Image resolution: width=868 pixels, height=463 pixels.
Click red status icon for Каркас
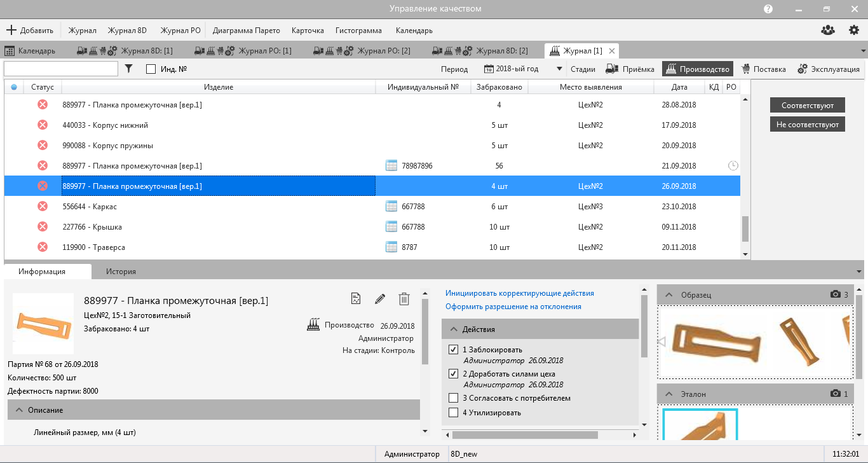pos(43,206)
